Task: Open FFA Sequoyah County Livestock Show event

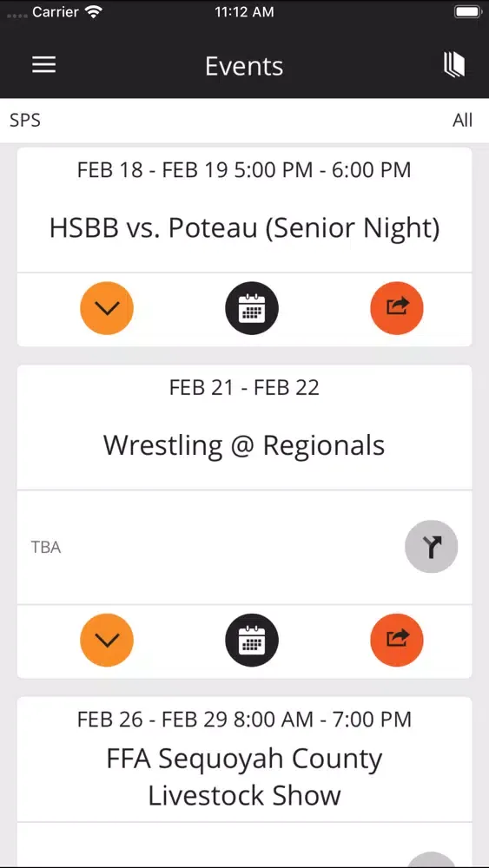Action: [x=244, y=777]
